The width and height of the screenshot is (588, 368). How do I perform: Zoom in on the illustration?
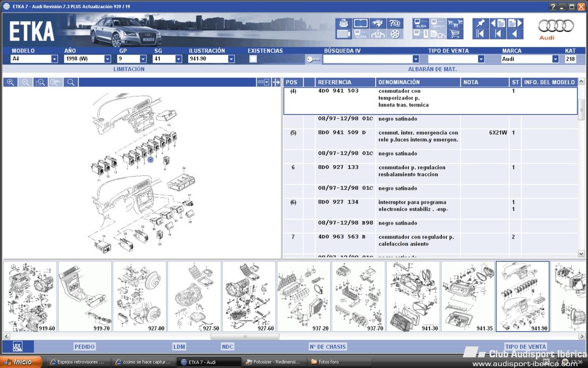pyautogui.click(x=11, y=82)
